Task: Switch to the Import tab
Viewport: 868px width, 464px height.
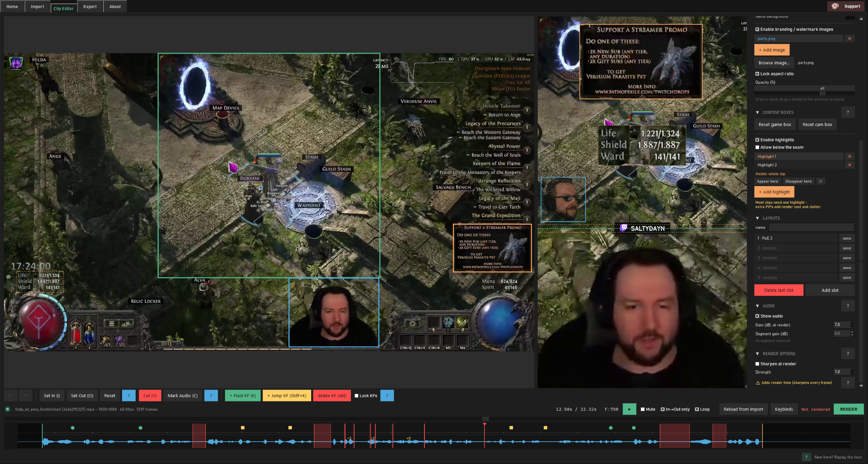Action: click(x=37, y=6)
